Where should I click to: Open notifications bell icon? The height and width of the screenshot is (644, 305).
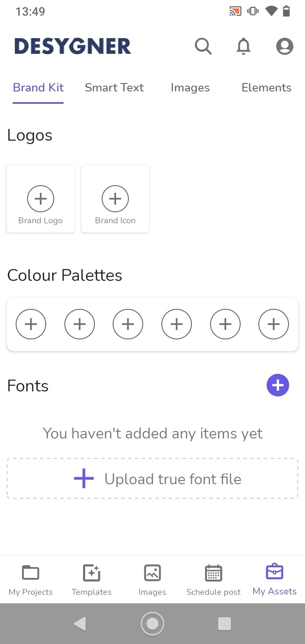tap(243, 46)
